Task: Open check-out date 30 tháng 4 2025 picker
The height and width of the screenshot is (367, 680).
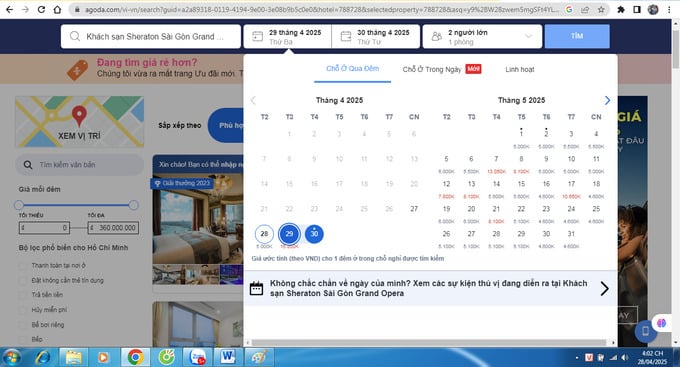Action: coord(376,36)
